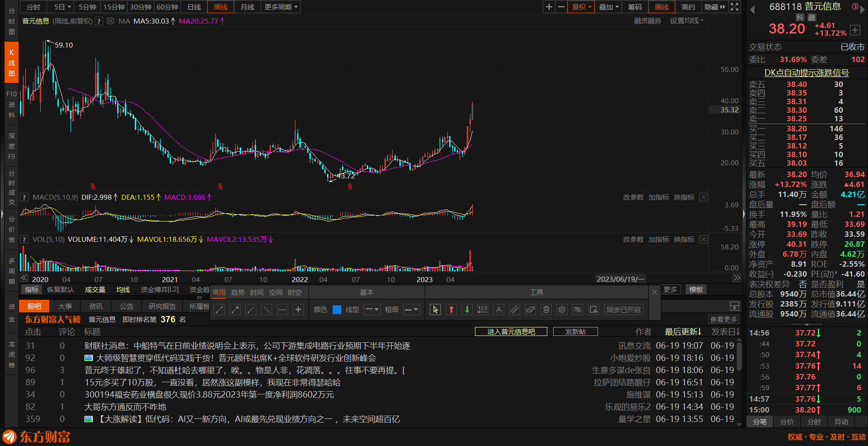Pick the blue drawing color swatch
This screenshot has height=446, width=868.
(337, 310)
